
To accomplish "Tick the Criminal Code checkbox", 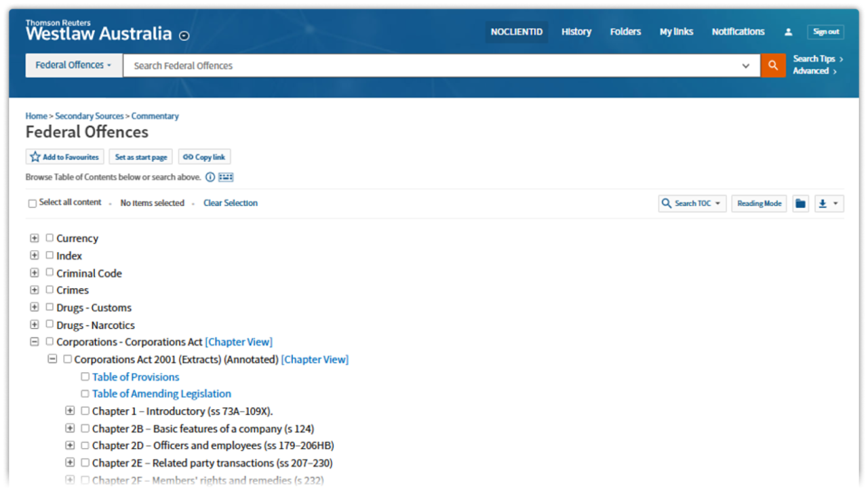I will pos(50,272).
